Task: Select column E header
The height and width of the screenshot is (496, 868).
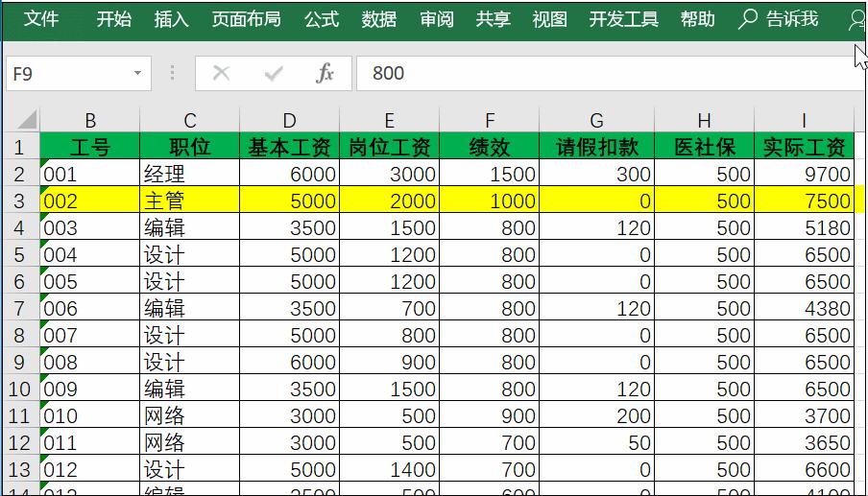Action: coord(389,120)
